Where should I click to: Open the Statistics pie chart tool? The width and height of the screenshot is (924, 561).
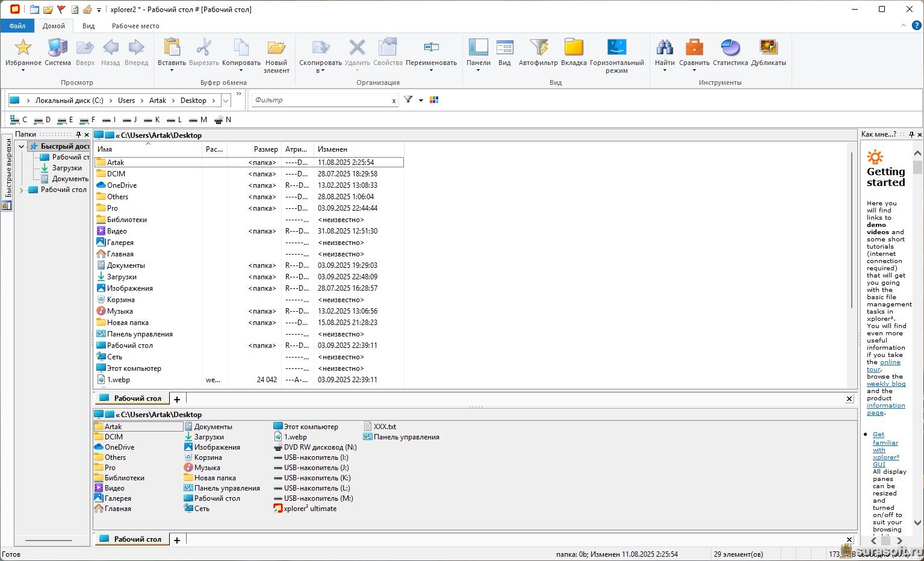(x=730, y=48)
